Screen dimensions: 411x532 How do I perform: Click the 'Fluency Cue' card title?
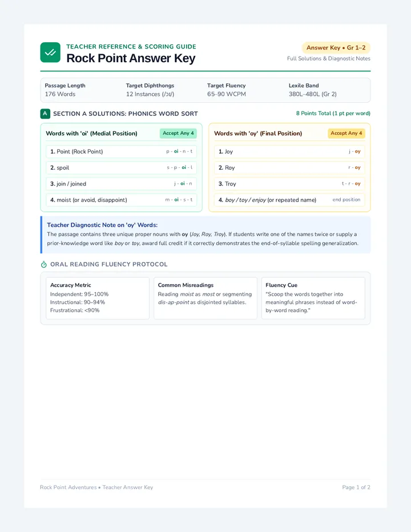281,285
